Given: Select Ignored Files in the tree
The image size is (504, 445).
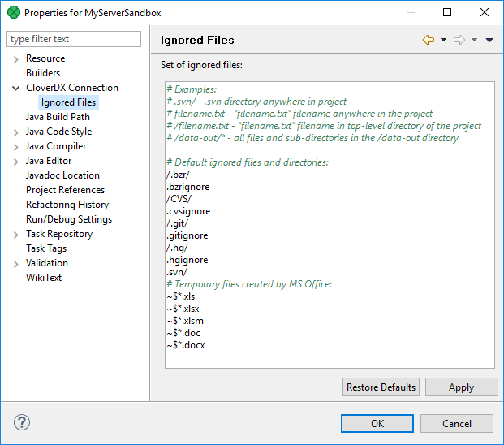Looking at the screenshot, I should click(69, 102).
